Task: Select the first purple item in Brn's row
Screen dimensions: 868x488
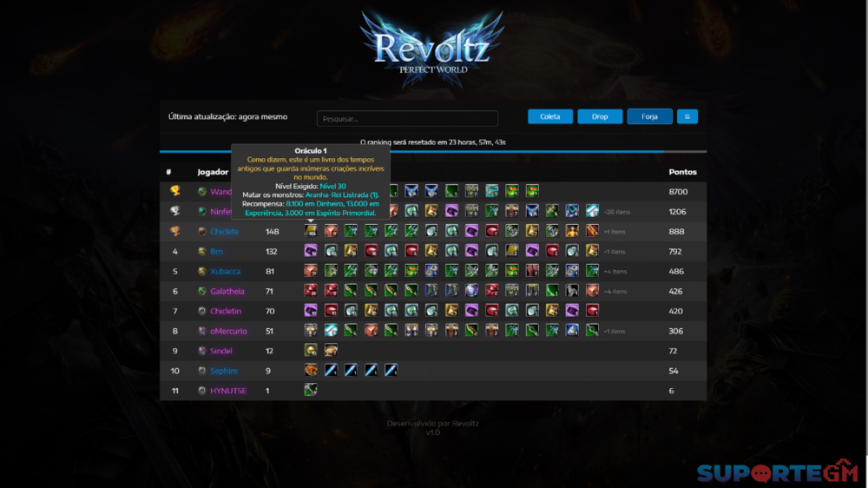Action: tap(310, 251)
